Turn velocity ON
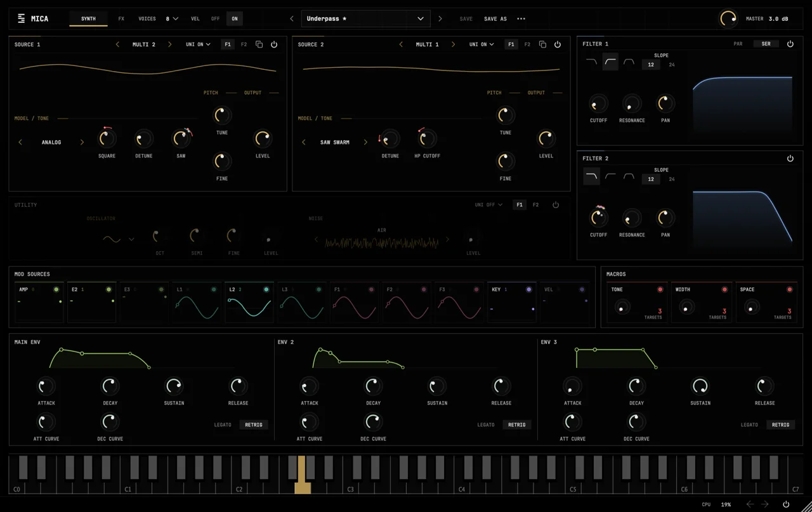The width and height of the screenshot is (812, 512). point(235,19)
